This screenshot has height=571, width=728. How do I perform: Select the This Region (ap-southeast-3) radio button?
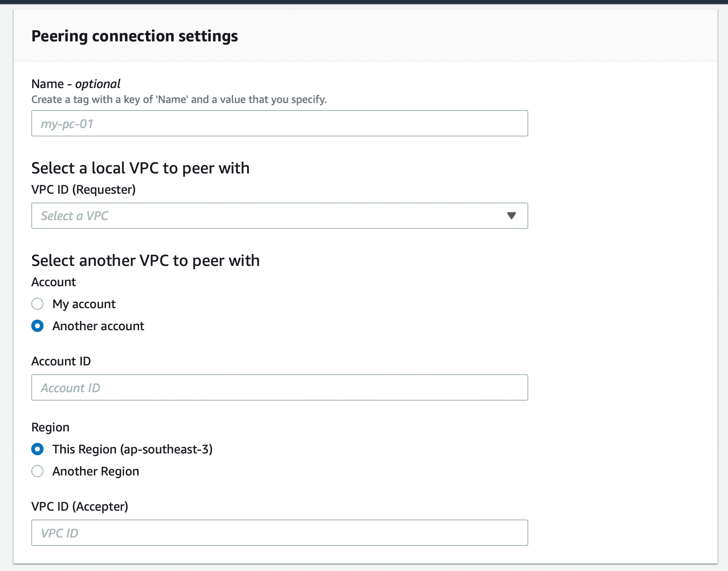[37, 449]
